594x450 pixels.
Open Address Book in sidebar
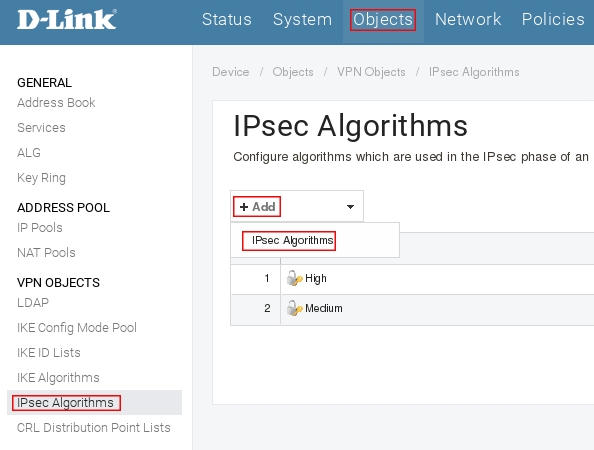(56, 102)
